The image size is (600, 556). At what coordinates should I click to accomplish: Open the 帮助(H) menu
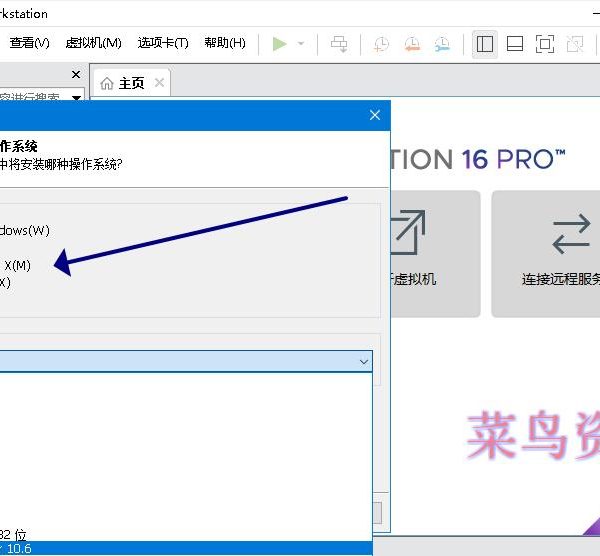tap(224, 43)
